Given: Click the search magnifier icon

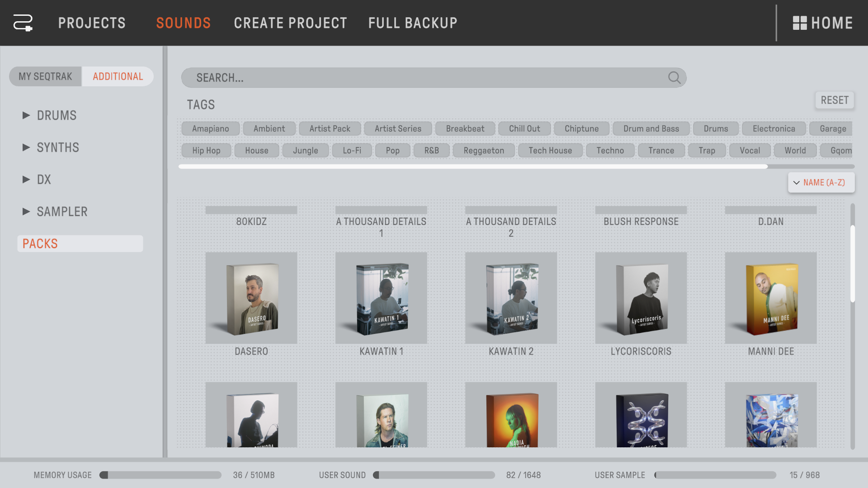Looking at the screenshot, I should coord(674,78).
